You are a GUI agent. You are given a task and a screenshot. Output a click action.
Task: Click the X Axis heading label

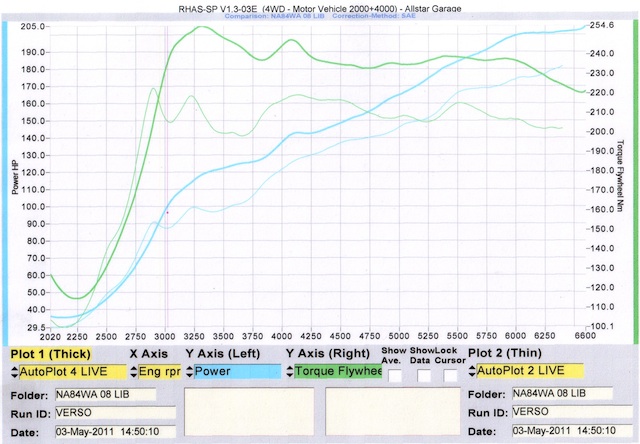point(149,353)
